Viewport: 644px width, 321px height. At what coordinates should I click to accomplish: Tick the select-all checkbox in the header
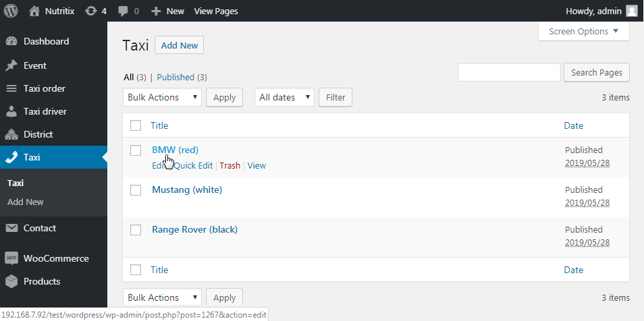tap(136, 125)
